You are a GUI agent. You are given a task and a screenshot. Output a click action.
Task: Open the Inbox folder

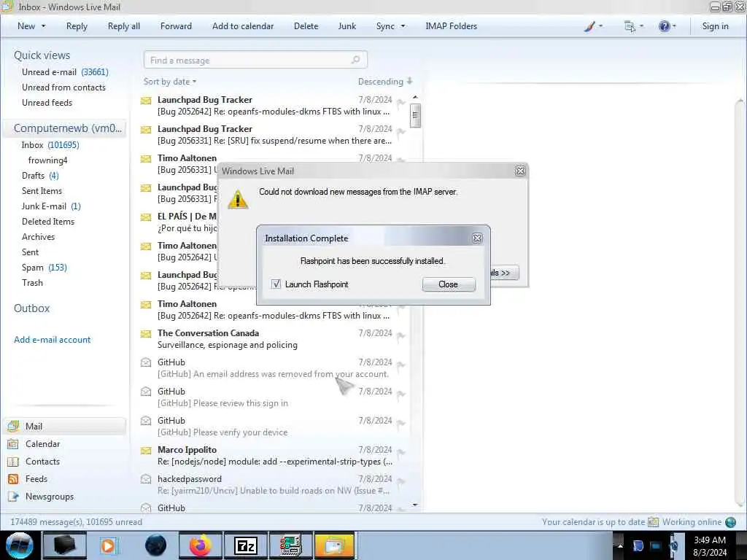point(50,145)
